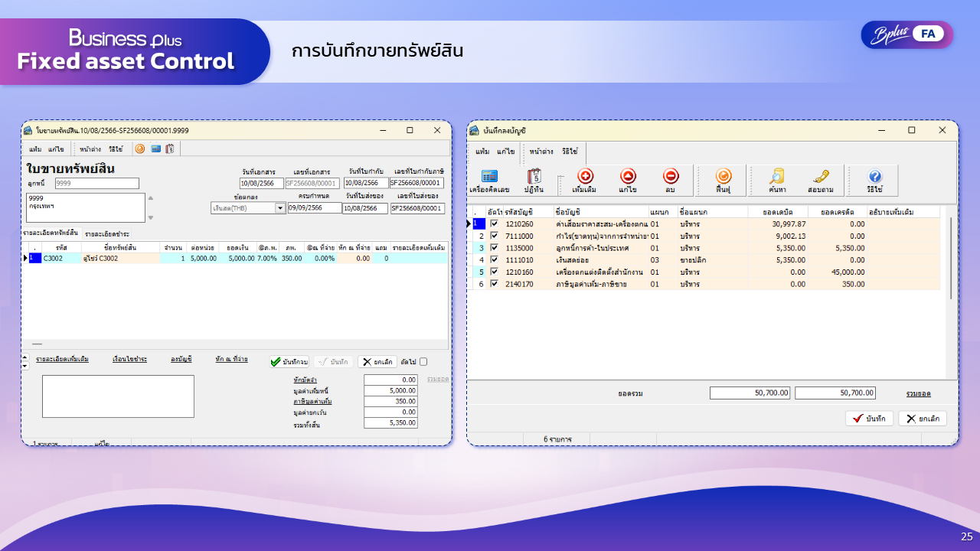This screenshot has height=551, width=980.
Task: Click บันทึกจบ button with green check
Action: point(289,362)
